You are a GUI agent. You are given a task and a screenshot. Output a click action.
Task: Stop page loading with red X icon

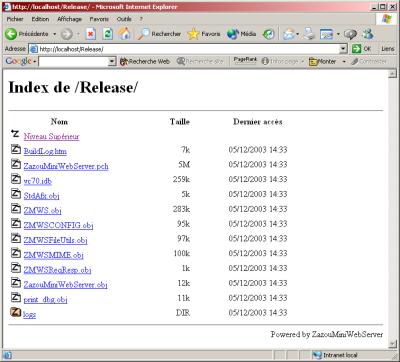pos(91,34)
